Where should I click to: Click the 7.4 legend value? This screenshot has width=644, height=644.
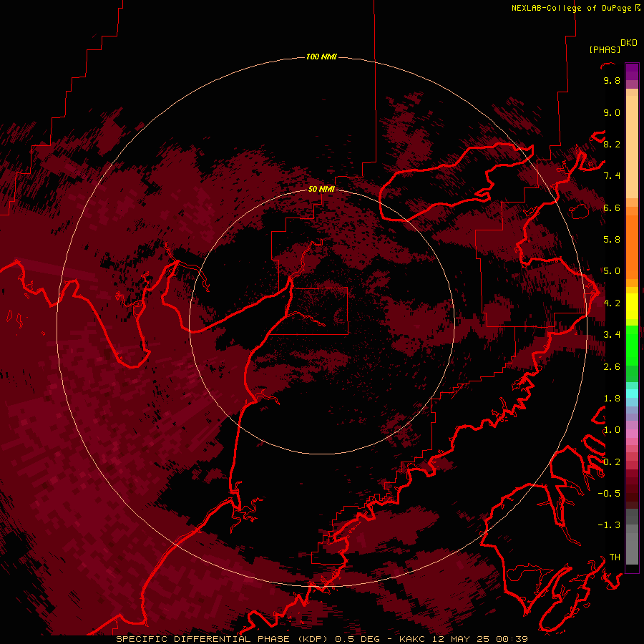tap(612, 176)
